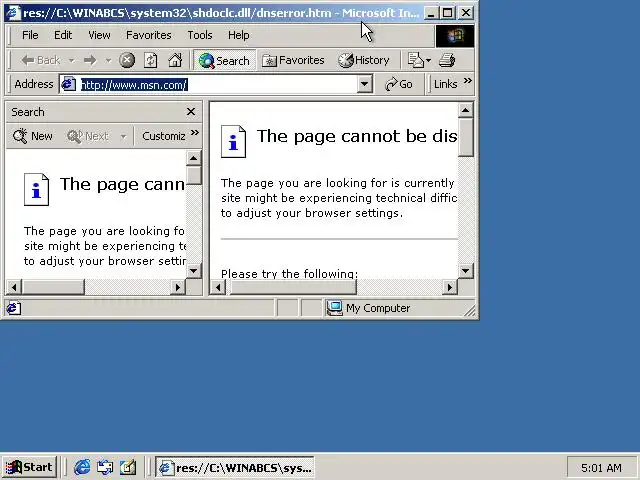Screen dimensions: 640x480
Task: Open the Help menu
Action: pyautogui.click(x=238, y=35)
